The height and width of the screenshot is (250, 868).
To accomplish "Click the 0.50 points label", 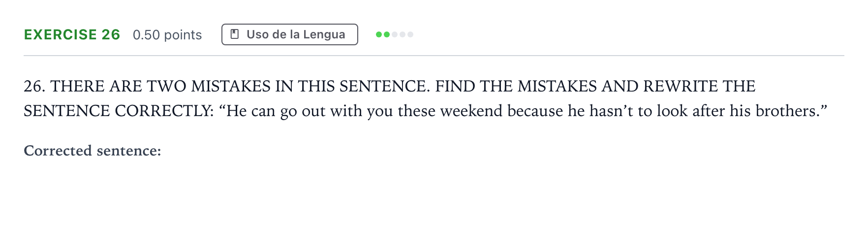I will point(167,35).
